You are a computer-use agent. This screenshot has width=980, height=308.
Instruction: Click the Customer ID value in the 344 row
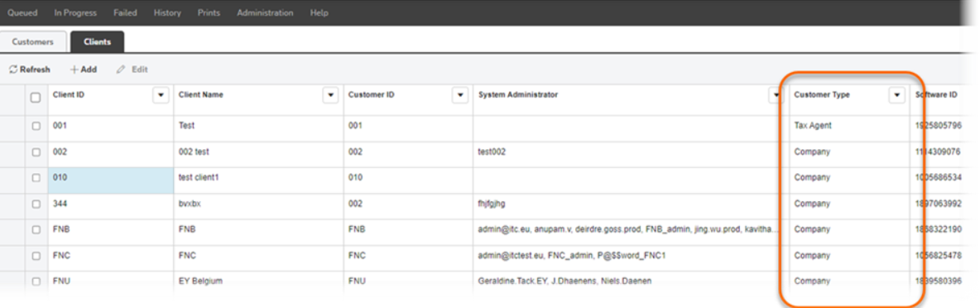click(355, 204)
